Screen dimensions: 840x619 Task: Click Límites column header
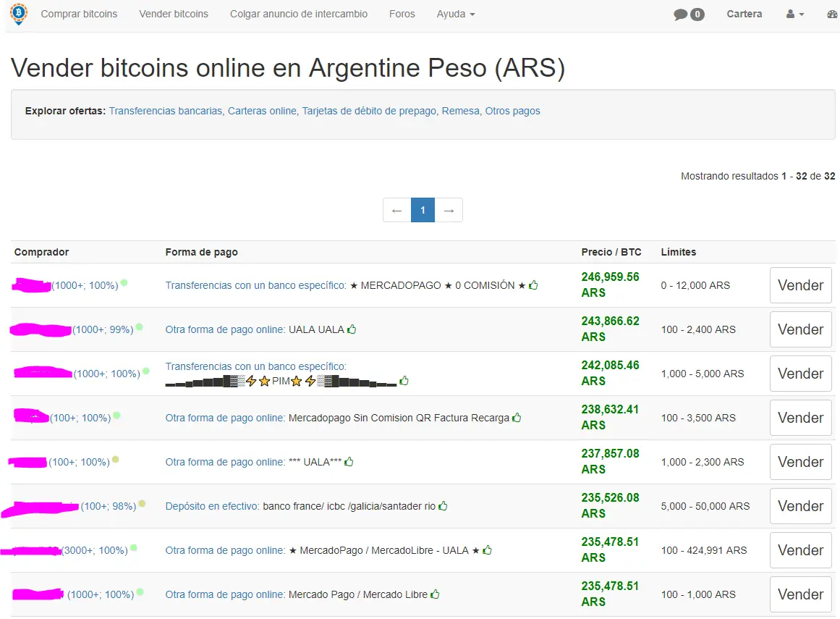(678, 252)
